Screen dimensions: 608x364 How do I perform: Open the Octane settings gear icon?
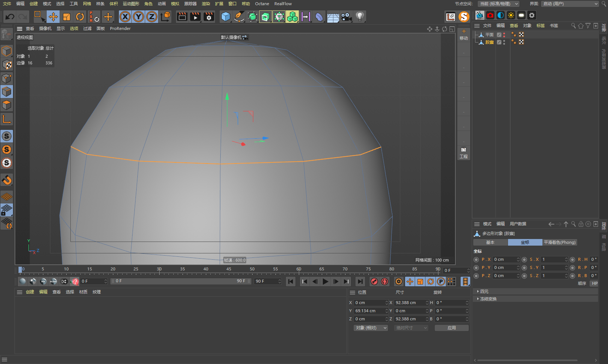532,15
